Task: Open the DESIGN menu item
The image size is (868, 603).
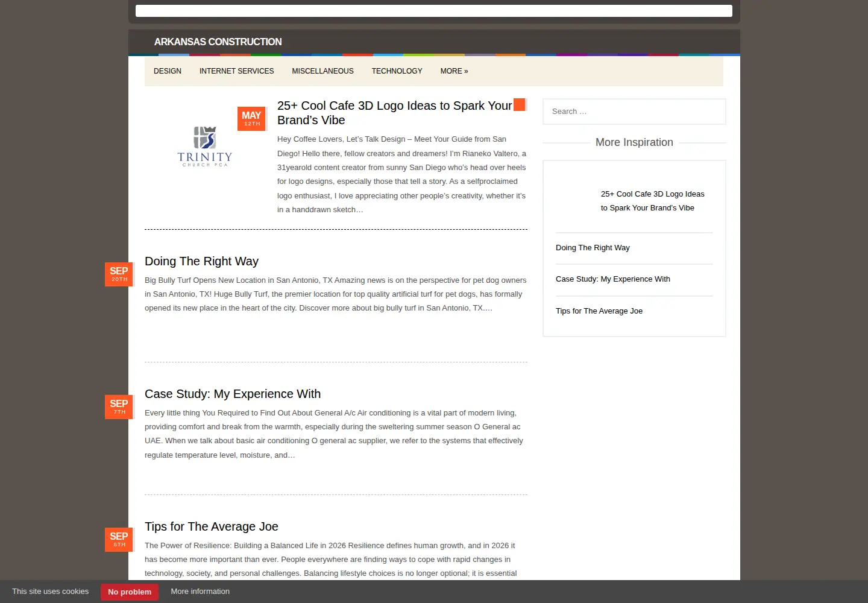Action: [x=168, y=71]
